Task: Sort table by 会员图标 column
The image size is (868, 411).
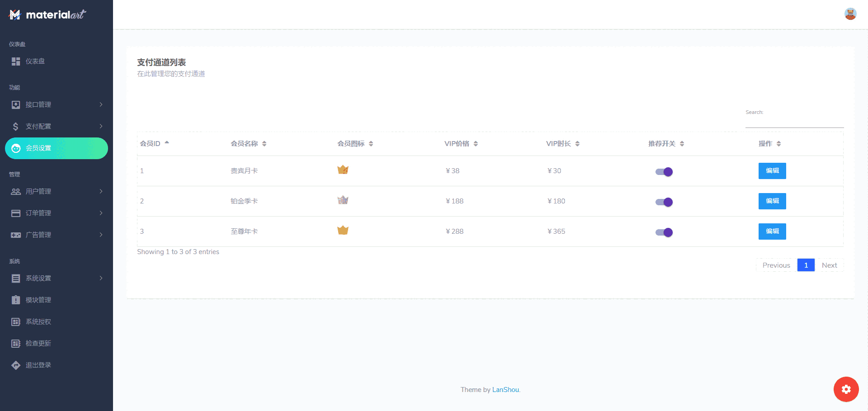Action: coord(355,144)
